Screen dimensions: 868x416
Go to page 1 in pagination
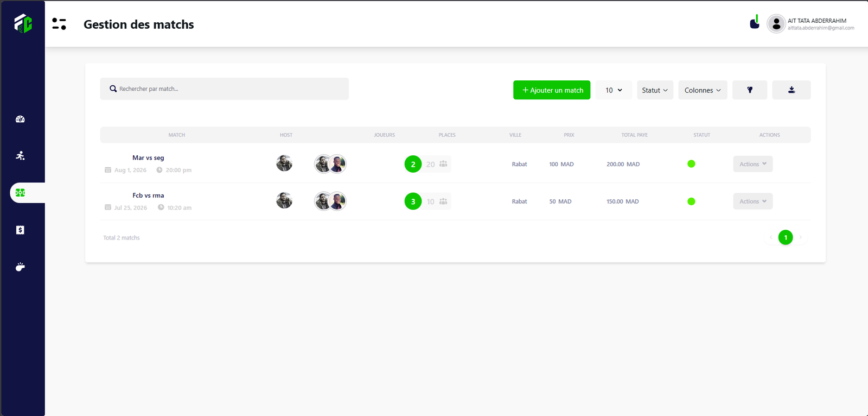pos(786,237)
